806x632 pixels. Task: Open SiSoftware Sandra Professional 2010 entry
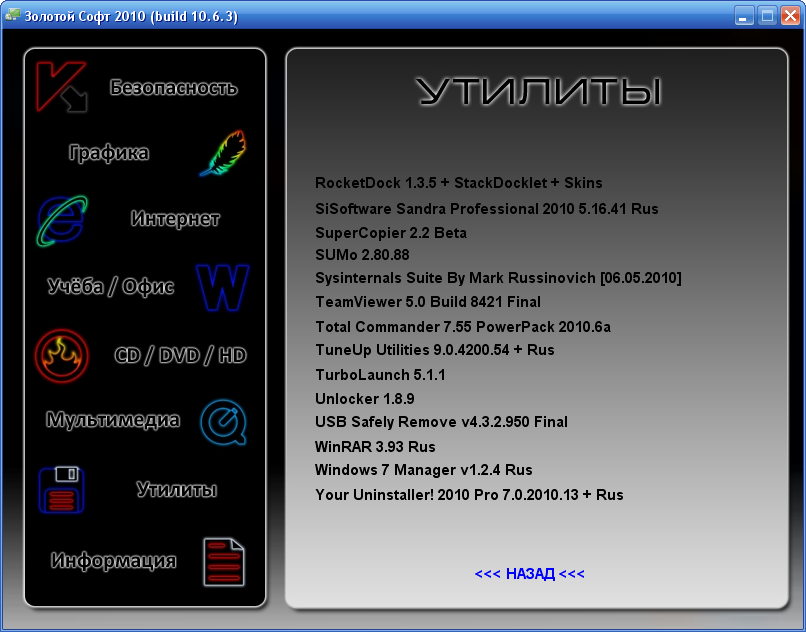coord(487,209)
